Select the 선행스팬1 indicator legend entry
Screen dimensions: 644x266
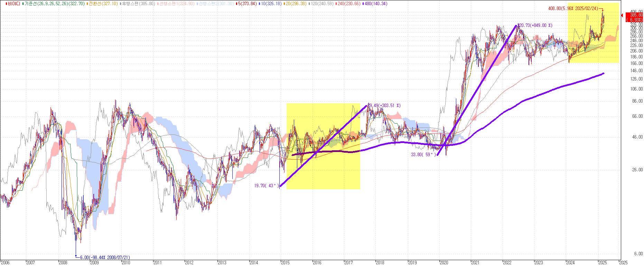[x=176, y=3]
